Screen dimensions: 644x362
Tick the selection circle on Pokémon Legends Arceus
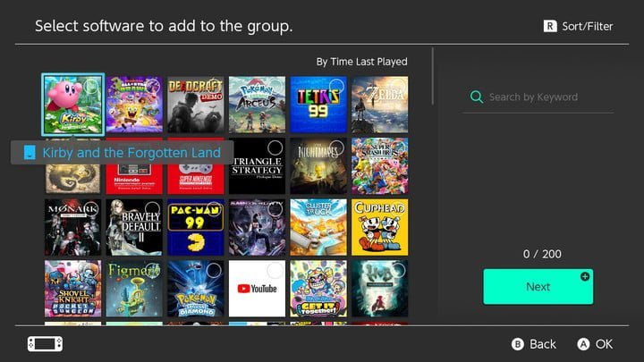pos(275,86)
